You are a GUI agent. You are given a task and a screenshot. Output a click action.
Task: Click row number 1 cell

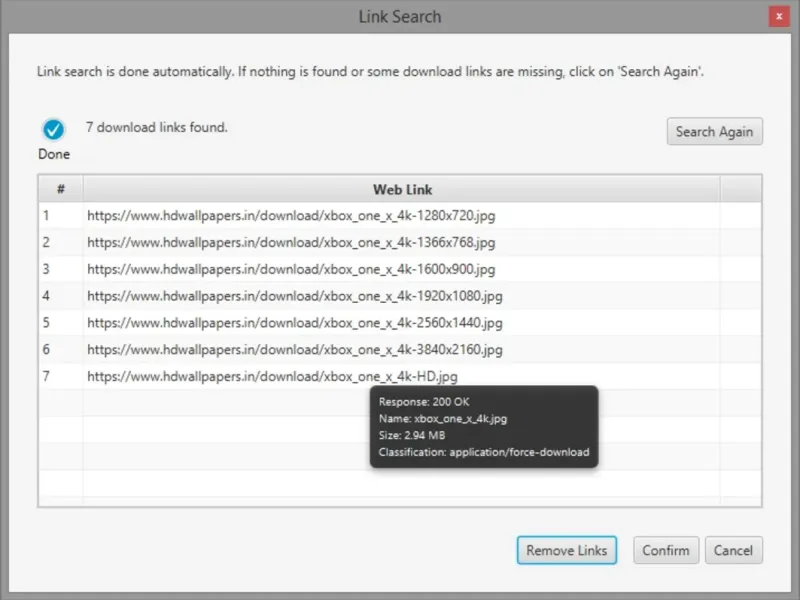[x=61, y=216]
